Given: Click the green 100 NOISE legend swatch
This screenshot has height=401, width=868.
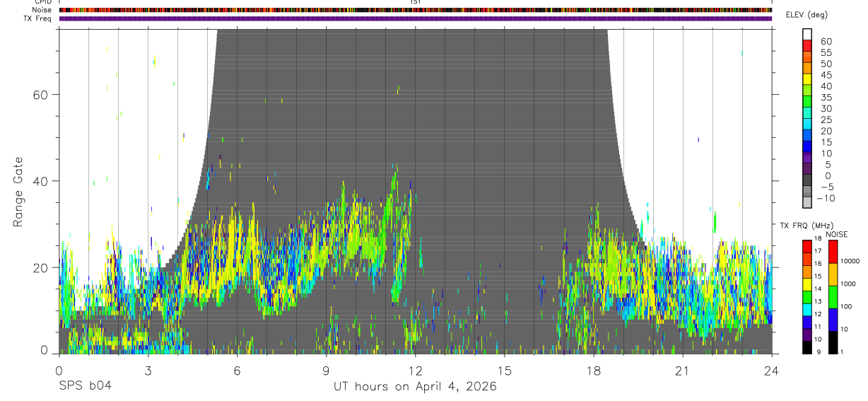Looking at the screenshot, I should 833,297.
